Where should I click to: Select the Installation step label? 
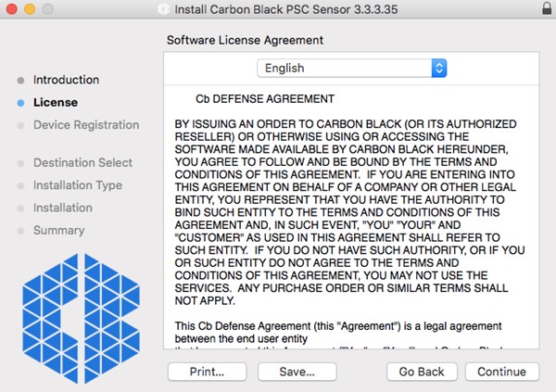pos(63,208)
